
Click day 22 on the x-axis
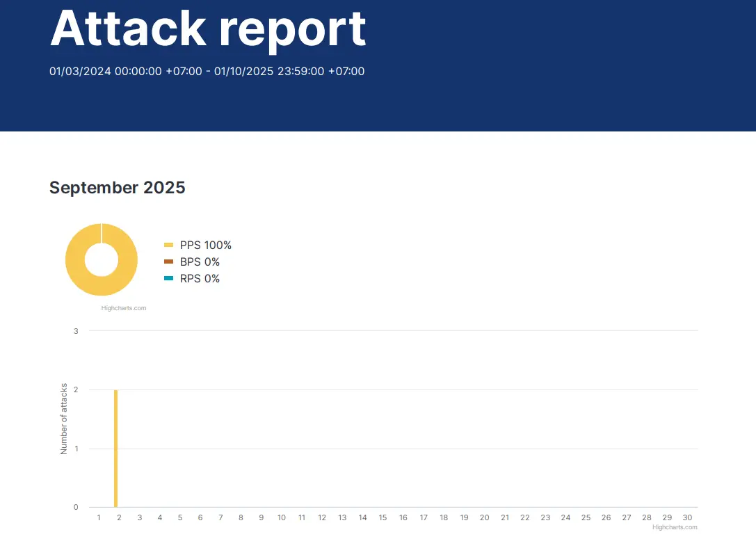click(525, 517)
